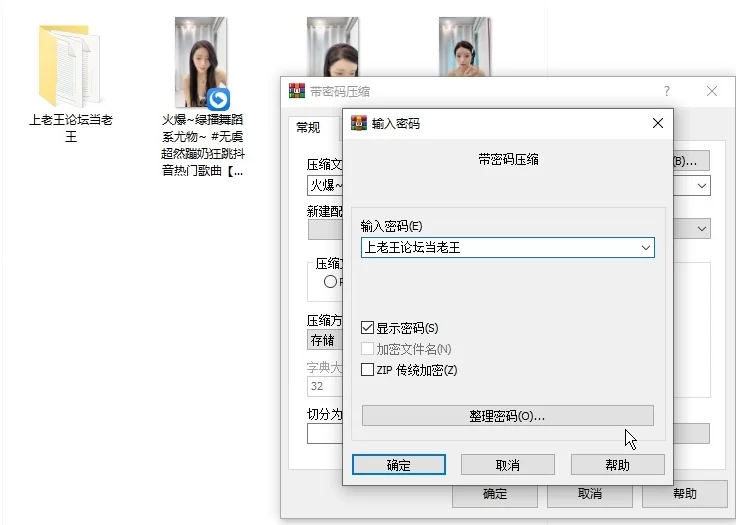
Task: Select the 火爆~绿播舞蹈 video thumbnail
Action: pyautogui.click(x=201, y=62)
